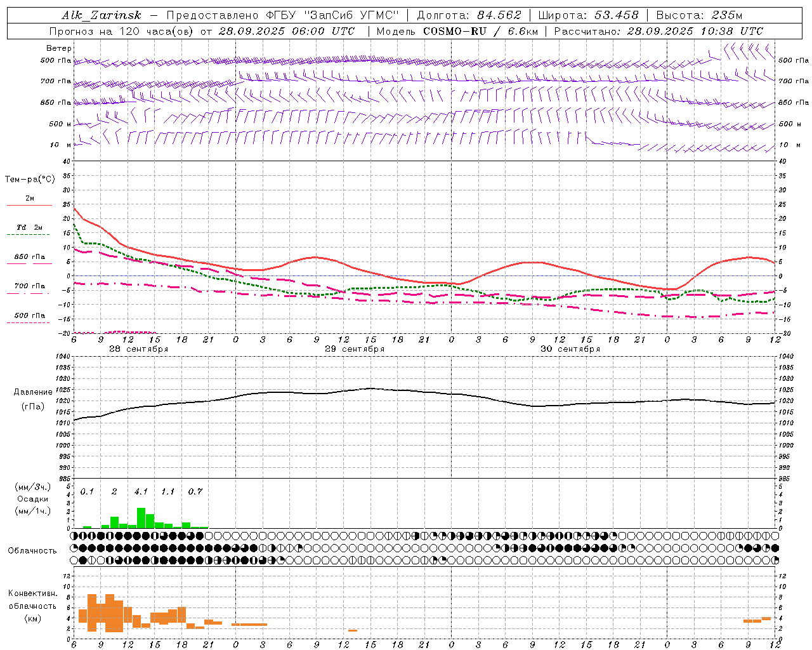Click the Широта: 53.458 value

point(588,15)
